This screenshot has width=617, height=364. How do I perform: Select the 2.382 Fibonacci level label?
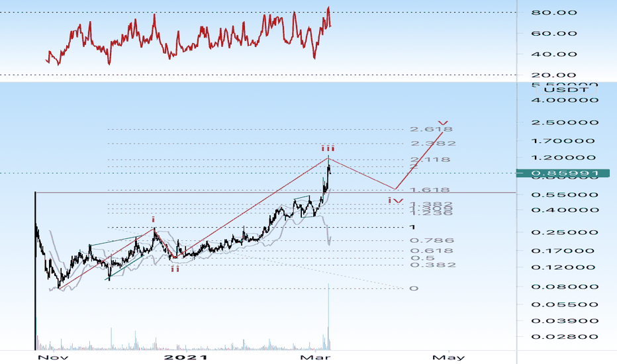click(x=433, y=143)
